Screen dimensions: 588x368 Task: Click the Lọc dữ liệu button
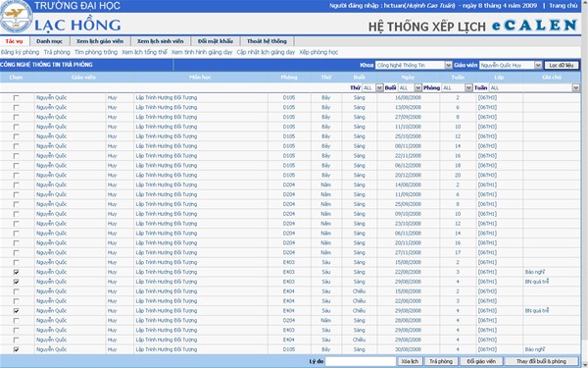(x=562, y=66)
